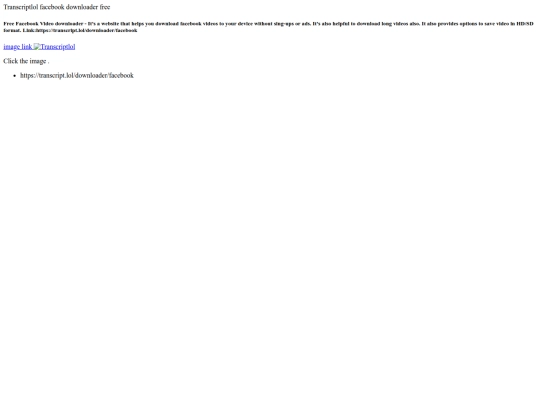Click the bullet point marker of the list

click(x=14, y=76)
